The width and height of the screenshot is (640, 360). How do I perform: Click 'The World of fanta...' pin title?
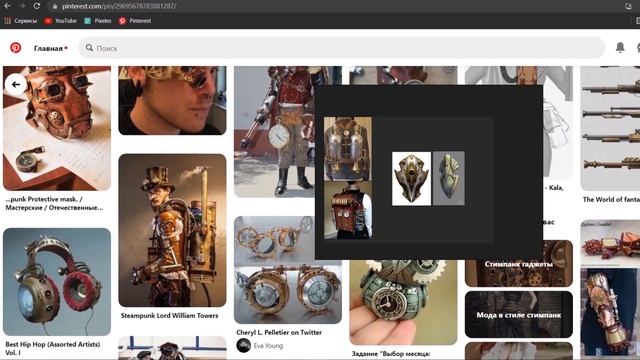(x=611, y=200)
